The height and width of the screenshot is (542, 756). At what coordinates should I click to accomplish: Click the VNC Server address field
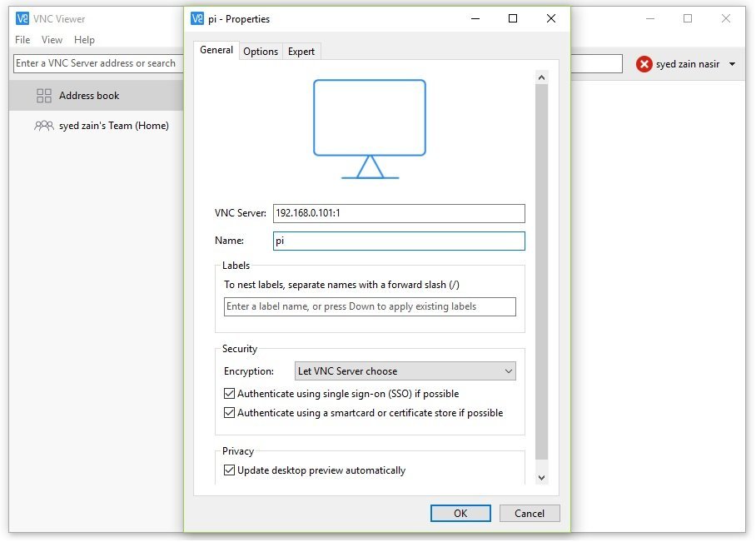click(399, 214)
